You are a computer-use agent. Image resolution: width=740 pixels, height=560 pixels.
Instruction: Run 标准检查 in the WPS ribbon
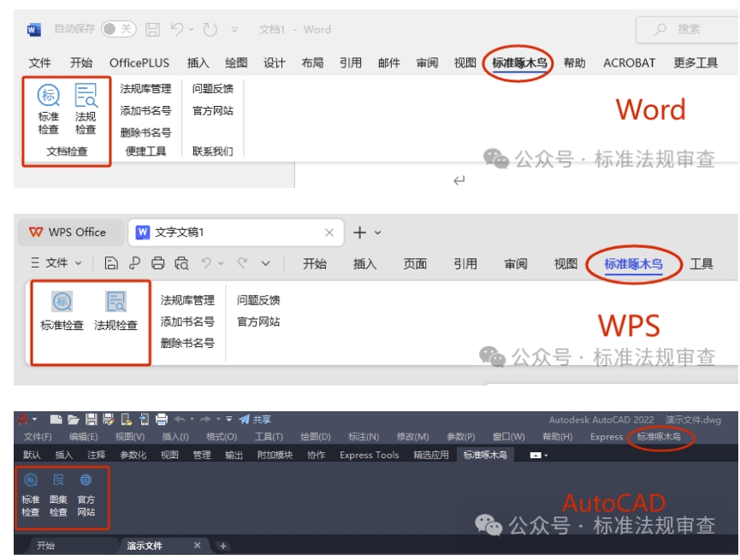tap(62, 303)
